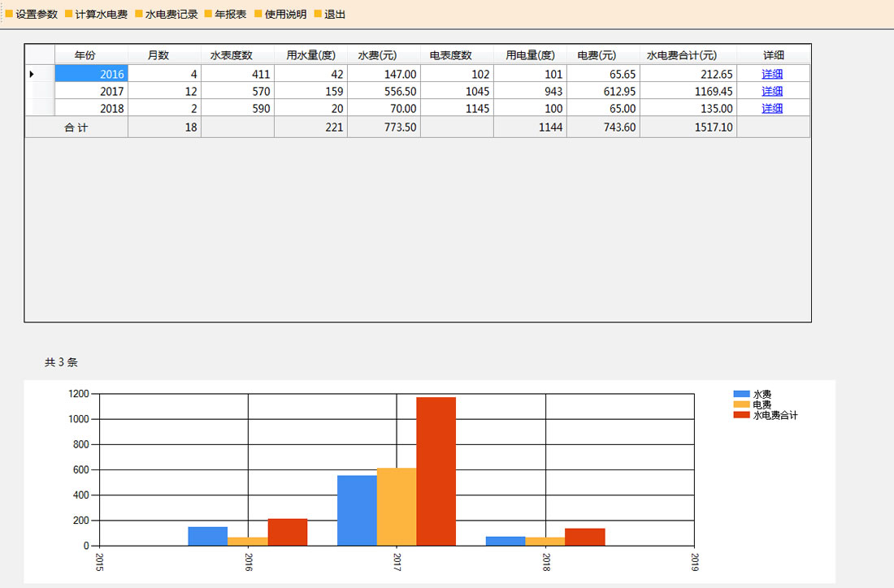Select the 2018 year cell
This screenshot has height=588, width=894.
91,108
